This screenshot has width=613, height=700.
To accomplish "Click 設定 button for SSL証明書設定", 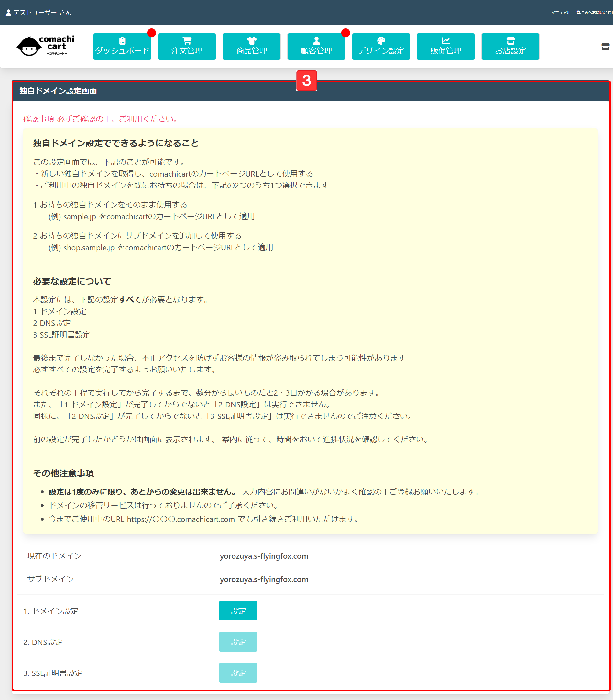I will [x=238, y=673].
